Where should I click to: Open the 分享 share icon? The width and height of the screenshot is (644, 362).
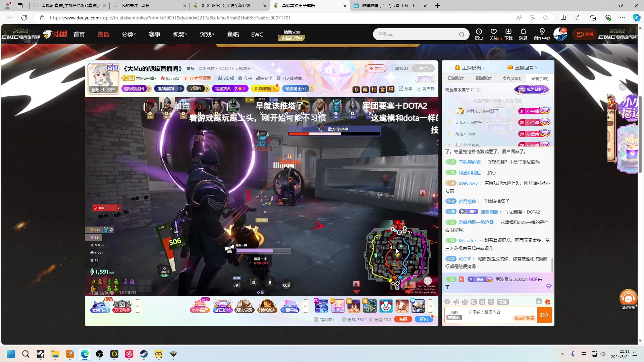(406, 88)
